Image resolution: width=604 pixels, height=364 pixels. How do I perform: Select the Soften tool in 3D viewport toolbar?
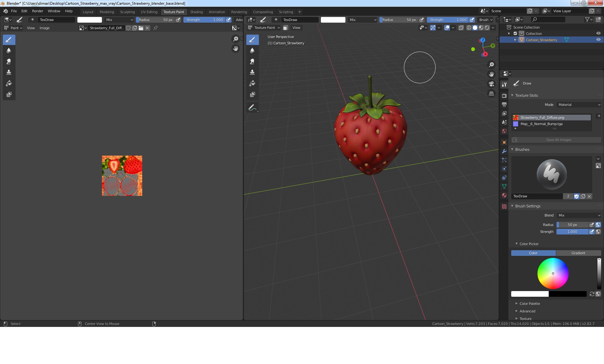[252, 51]
